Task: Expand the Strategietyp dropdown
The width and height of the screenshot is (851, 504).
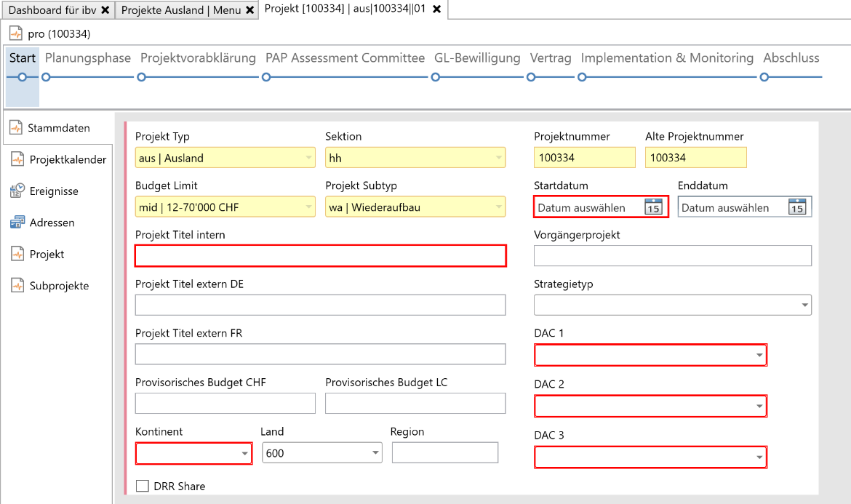Action: (804, 305)
